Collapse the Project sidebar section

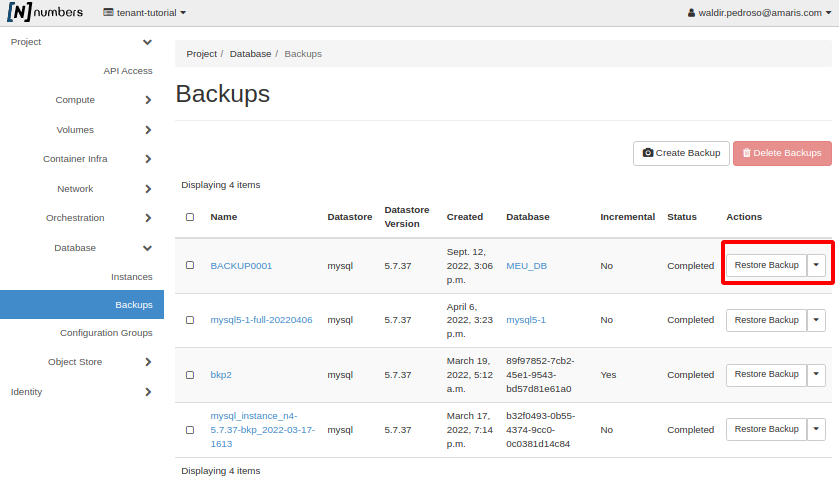point(81,42)
